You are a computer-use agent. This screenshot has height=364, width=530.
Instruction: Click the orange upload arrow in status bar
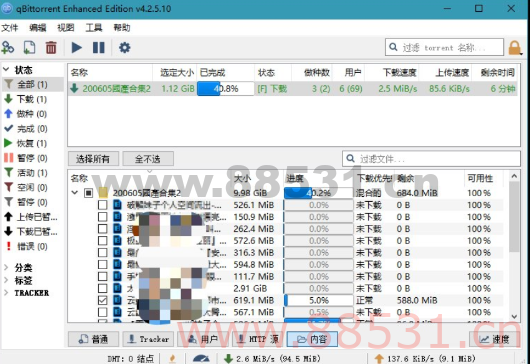[379, 359]
